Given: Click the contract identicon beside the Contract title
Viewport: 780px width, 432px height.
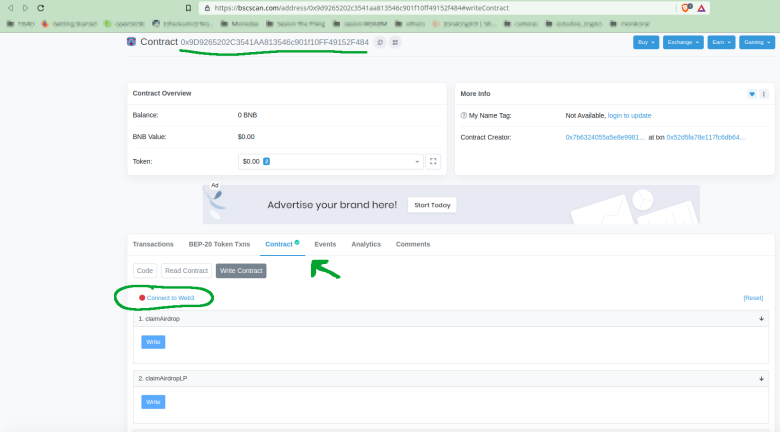Looking at the screenshot, I should pos(131,42).
